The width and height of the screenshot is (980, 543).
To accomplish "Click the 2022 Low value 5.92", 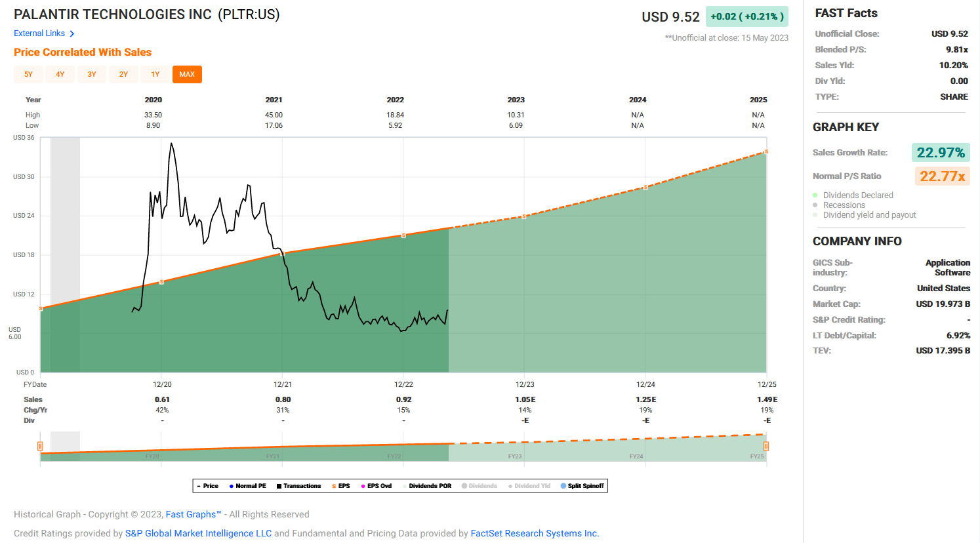I will pos(395,126).
